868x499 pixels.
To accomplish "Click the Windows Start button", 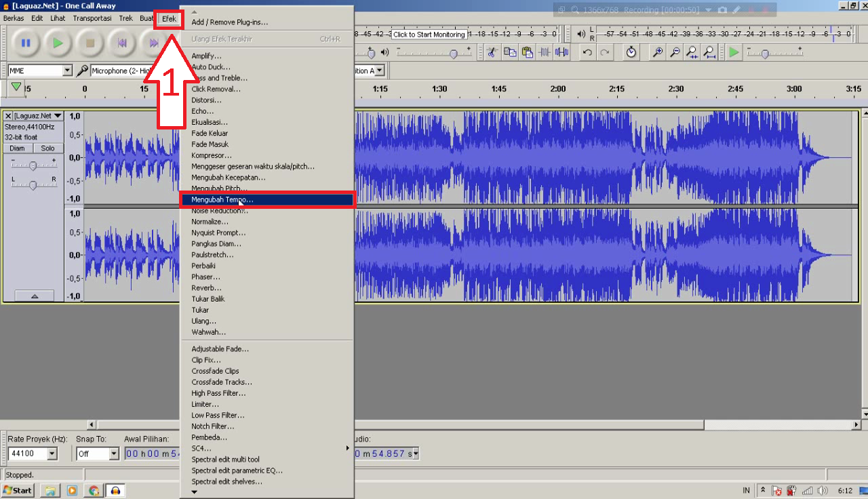I will tap(18, 490).
